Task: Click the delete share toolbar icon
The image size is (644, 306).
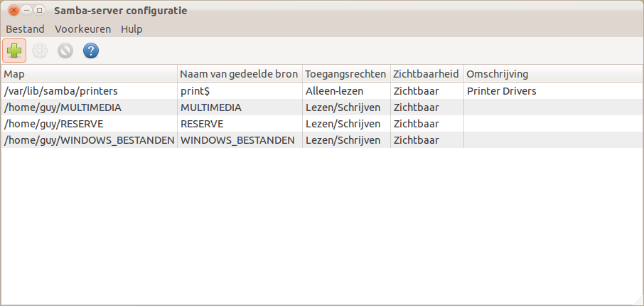Action: (x=65, y=51)
